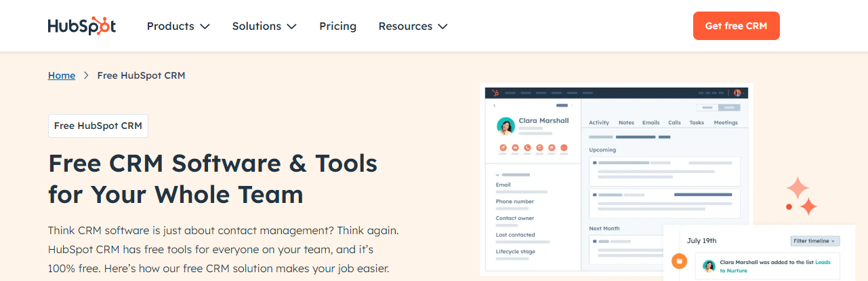Click the sprocket icon in the CRM mockup
The image size is (868, 281).
pyautogui.click(x=495, y=93)
